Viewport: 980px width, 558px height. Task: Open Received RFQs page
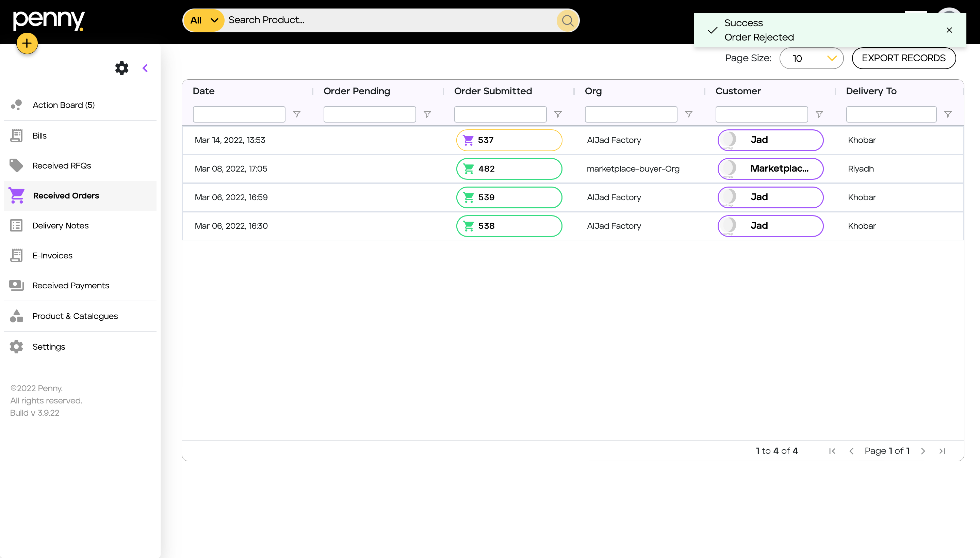coord(80,165)
